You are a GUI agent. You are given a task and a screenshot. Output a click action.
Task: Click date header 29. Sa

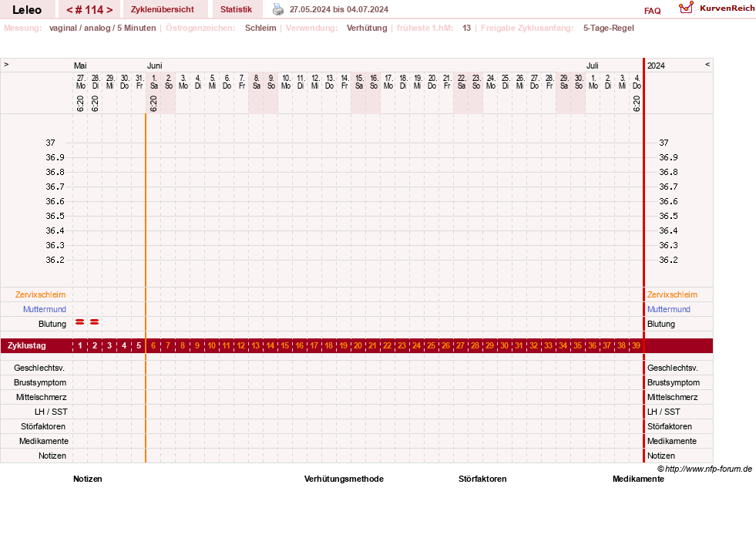click(x=564, y=82)
